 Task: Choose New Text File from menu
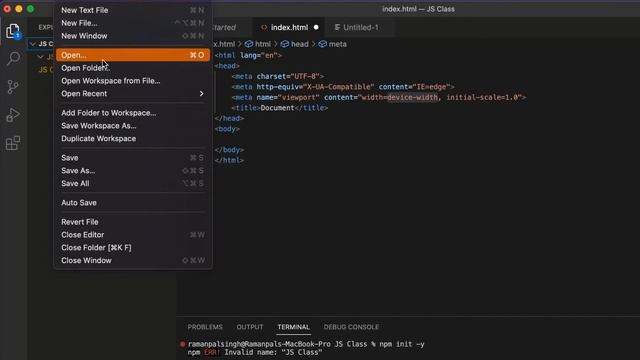pyautogui.click(x=133, y=10)
